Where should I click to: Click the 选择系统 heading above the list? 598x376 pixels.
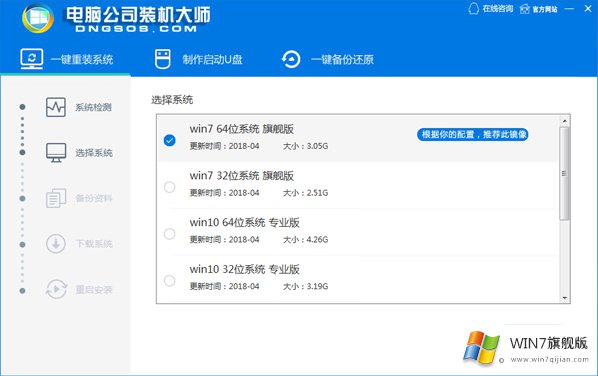click(172, 100)
